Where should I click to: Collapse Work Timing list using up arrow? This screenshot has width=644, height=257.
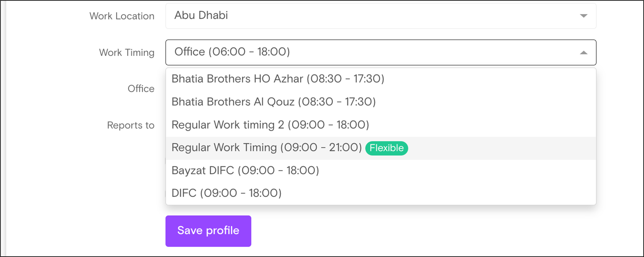[x=584, y=53]
